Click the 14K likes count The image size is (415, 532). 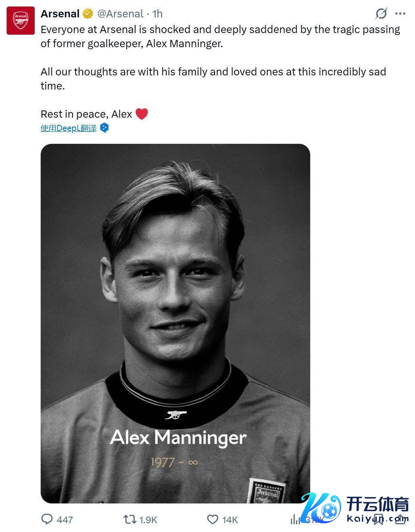(230, 520)
